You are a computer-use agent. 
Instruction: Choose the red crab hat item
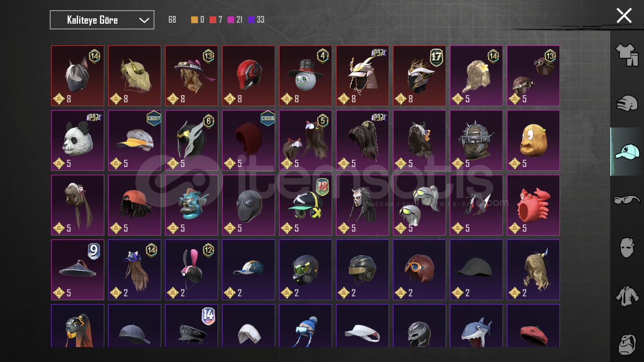pyautogui.click(x=533, y=205)
